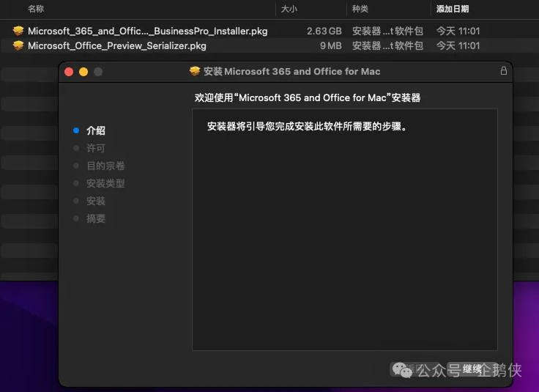Select the 安装类型 step in sidebar
Viewport: 539px width, 392px height.
(x=105, y=183)
